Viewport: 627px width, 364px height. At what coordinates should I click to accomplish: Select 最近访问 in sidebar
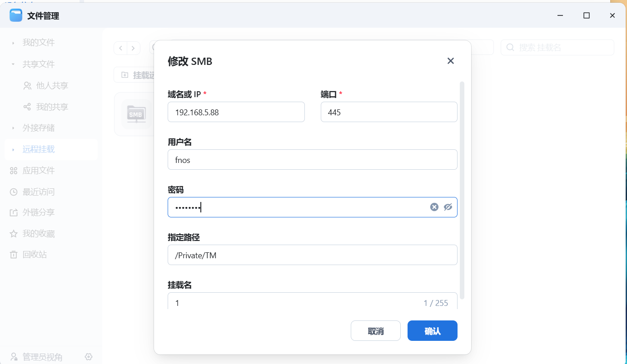[38, 192]
